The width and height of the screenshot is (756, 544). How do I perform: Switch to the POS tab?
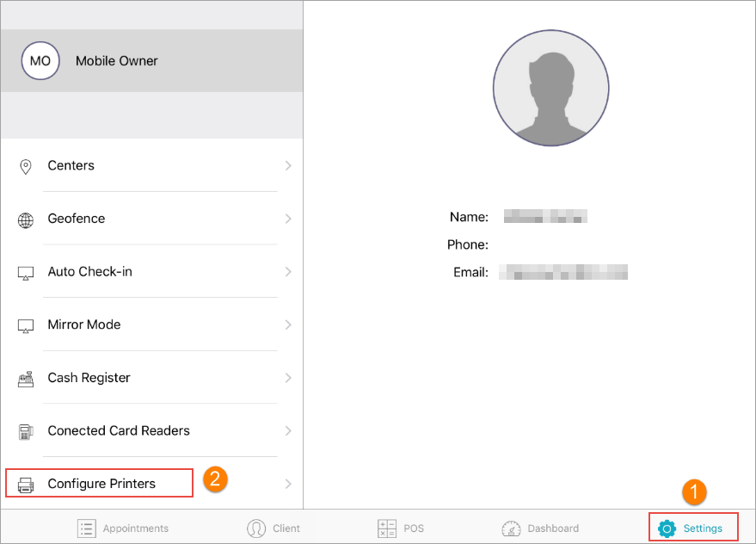click(x=401, y=529)
